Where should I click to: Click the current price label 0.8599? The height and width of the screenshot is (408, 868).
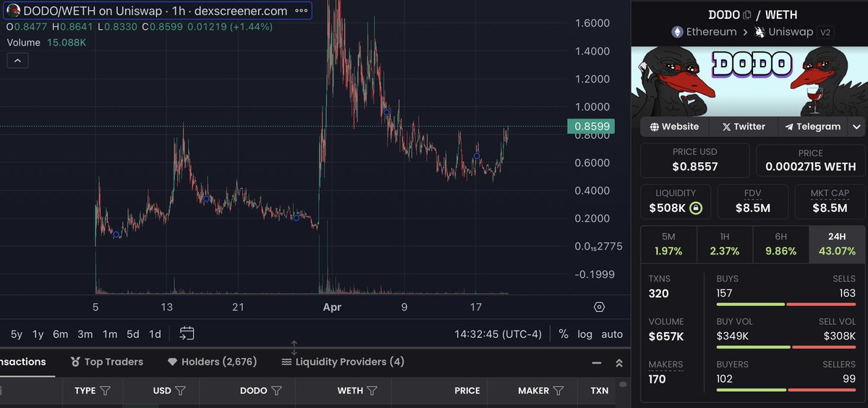click(592, 126)
